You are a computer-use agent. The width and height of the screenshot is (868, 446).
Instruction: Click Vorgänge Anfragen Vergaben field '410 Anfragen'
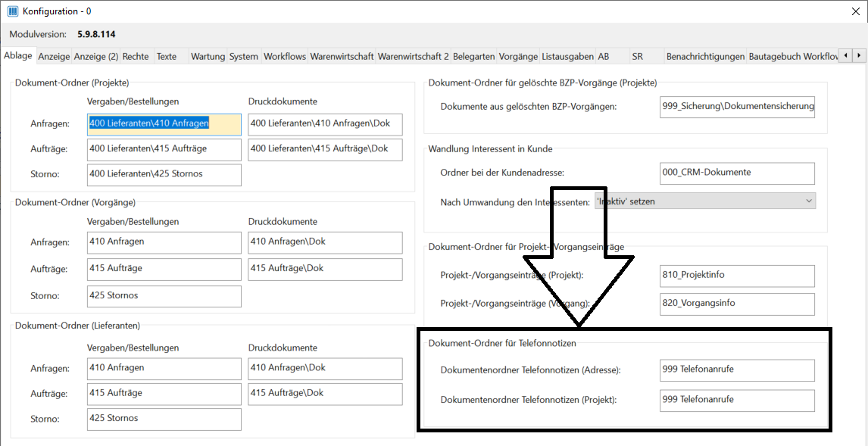pyautogui.click(x=164, y=243)
